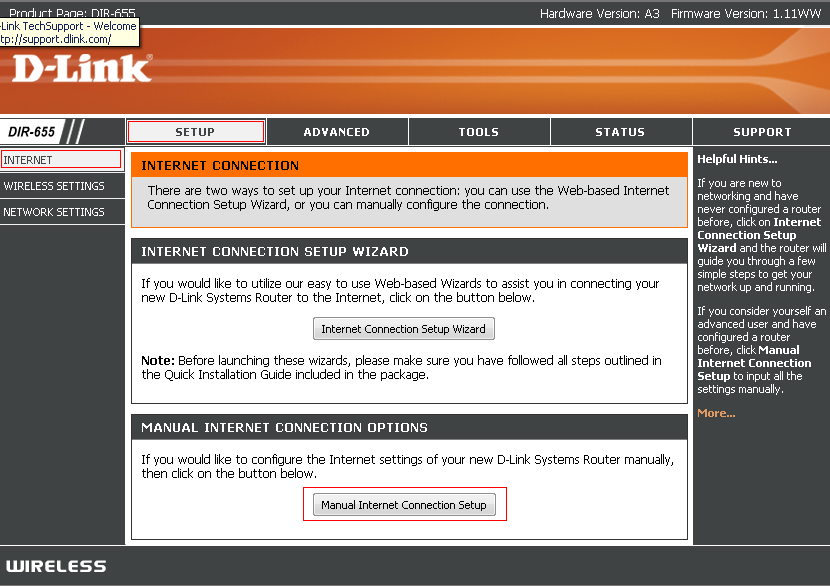This screenshot has height=586, width=830.
Task: Follow the More... link in Helpful Hints
Action: pos(716,413)
